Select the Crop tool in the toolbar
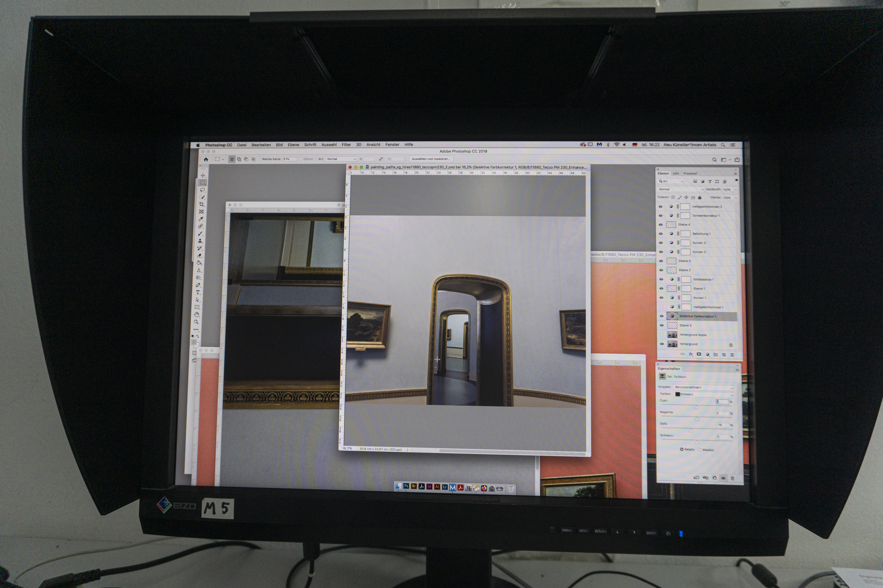The width and height of the screenshot is (883, 588). (x=201, y=204)
